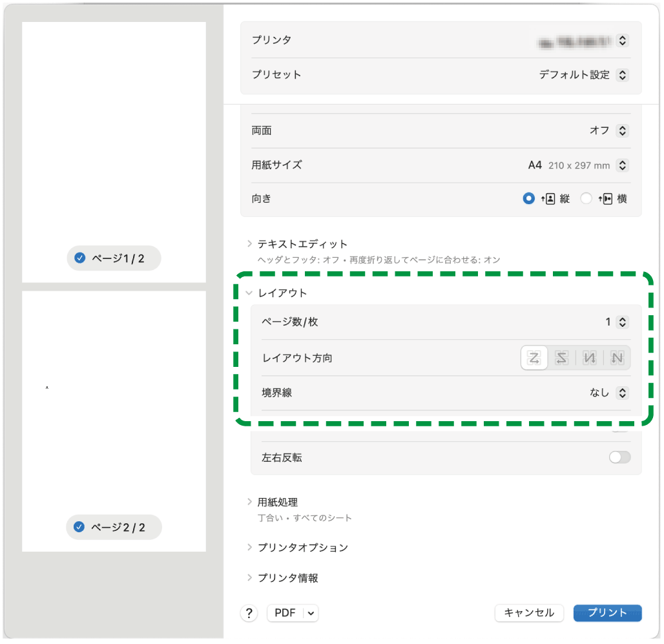
Task: Enable the 左右反転 mirror toggle
Action: (619, 457)
